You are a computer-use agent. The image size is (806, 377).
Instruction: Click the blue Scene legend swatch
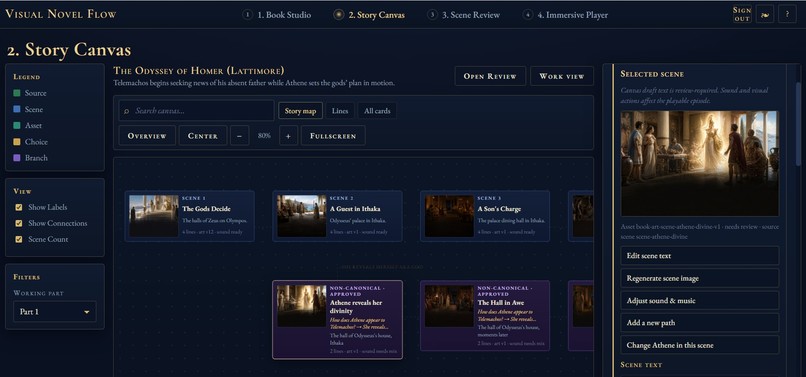(17, 110)
